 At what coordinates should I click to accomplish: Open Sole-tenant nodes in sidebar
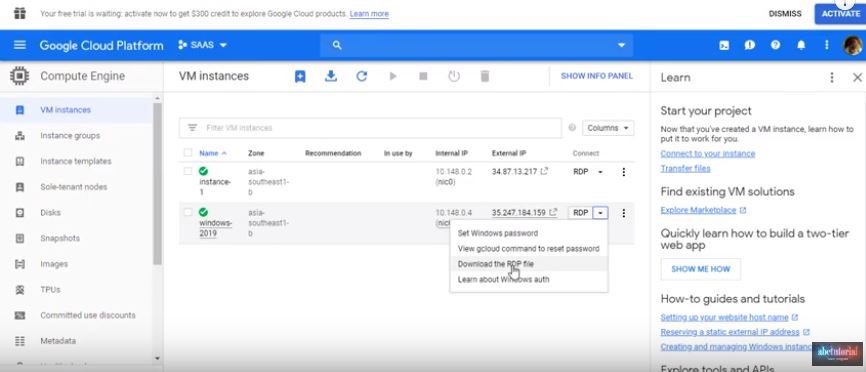pos(77,187)
